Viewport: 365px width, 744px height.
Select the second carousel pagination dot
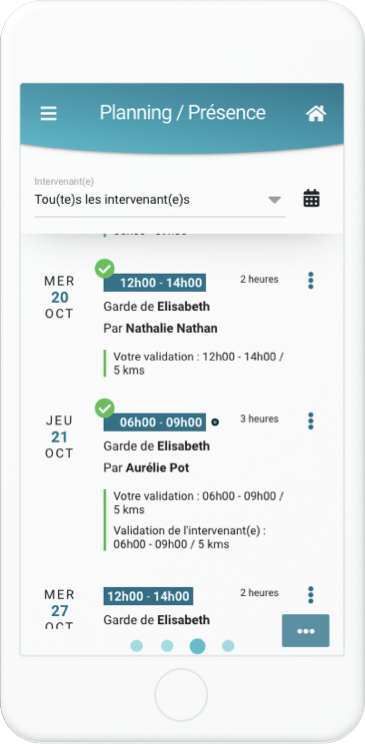point(167,646)
